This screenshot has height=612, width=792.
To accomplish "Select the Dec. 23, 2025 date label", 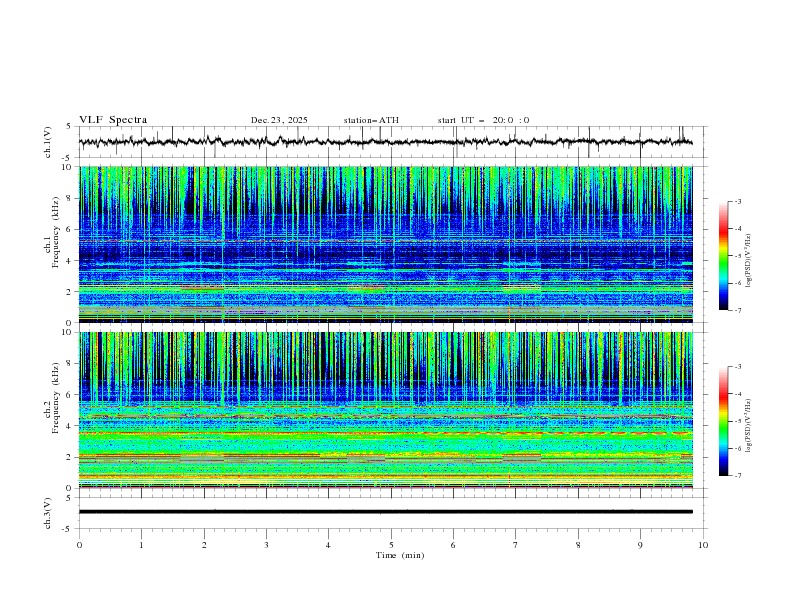I will click(x=279, y=120).
